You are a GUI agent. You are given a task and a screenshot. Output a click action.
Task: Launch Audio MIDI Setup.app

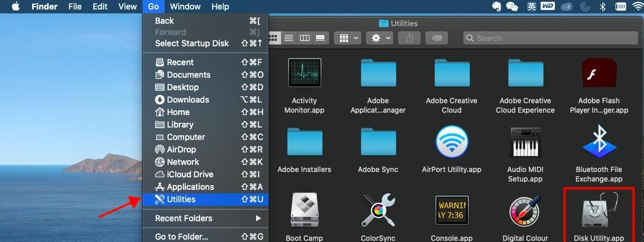pyautogui.click(x=525, y=142)
